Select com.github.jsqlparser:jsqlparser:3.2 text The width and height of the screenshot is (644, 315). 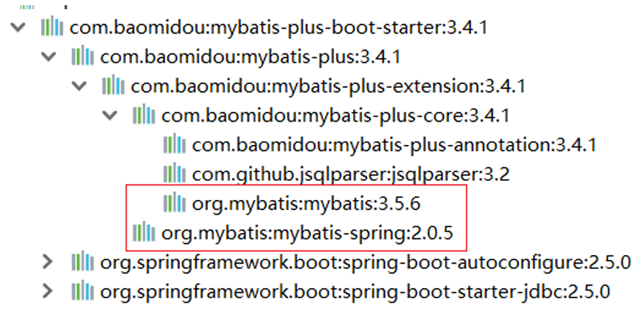point(350,175)
